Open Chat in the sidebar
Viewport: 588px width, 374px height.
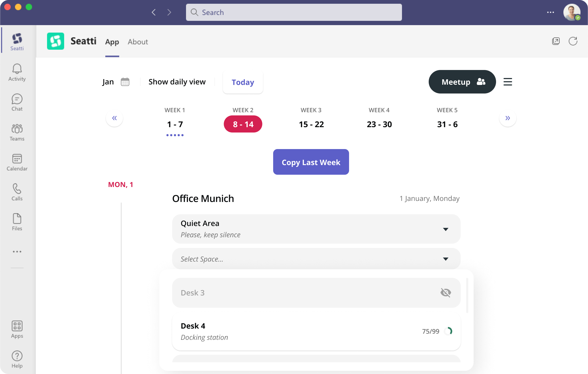[x=17, y=102]
